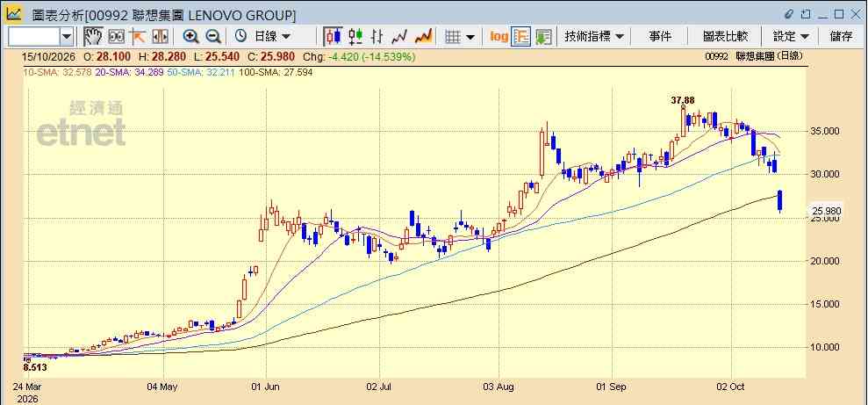868x405 pixels.
Task: Click the clock period icon
Action: pyautogui.click(x=240, y=37)
